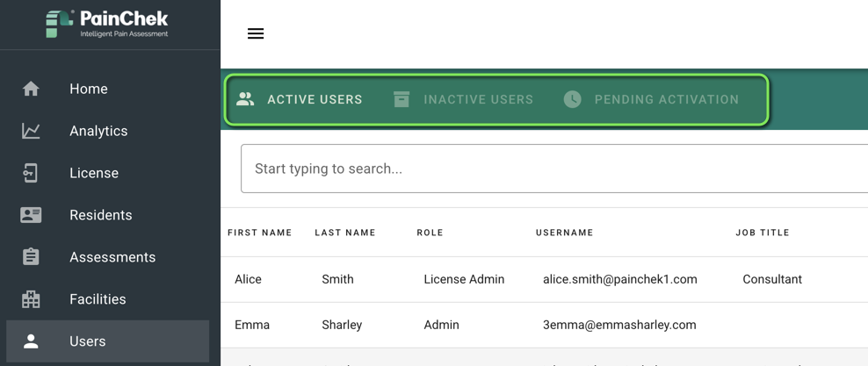Click the Inactive Users archive icon

point(401,99)
